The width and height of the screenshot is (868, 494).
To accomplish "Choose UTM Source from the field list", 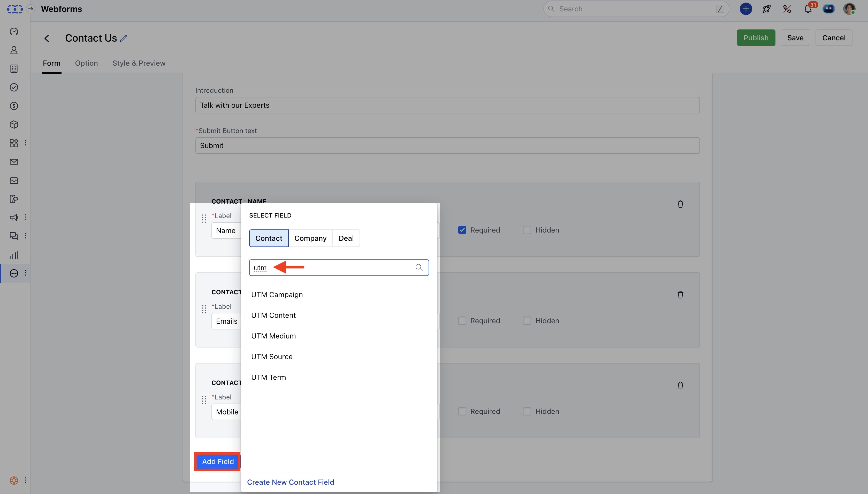I will pos(272,357).
